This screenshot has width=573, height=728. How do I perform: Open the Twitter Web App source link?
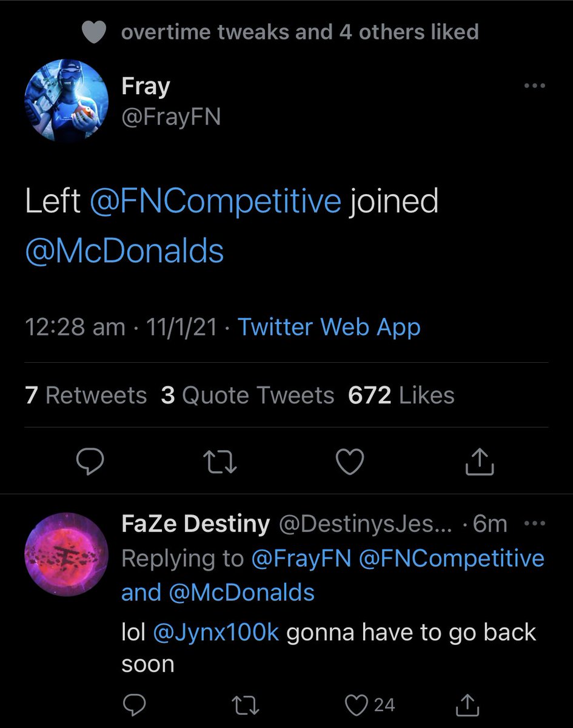[x=329, y=327]
